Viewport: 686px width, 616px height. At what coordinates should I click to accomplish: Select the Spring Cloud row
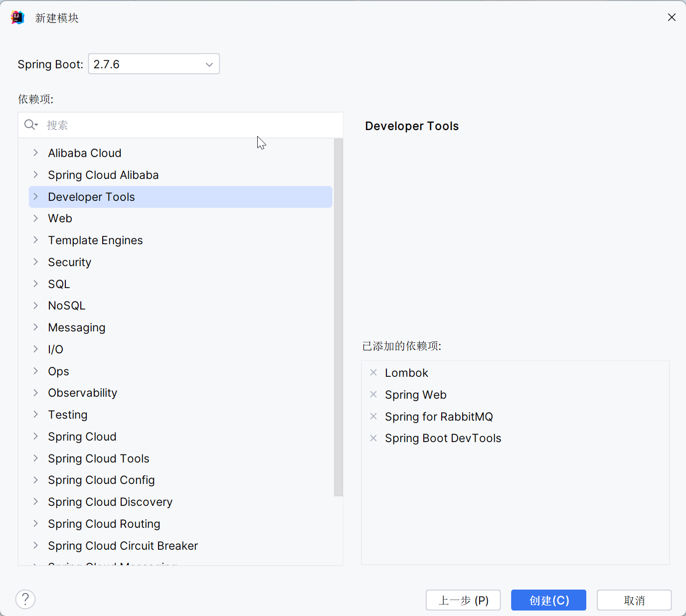coord(180,437)
